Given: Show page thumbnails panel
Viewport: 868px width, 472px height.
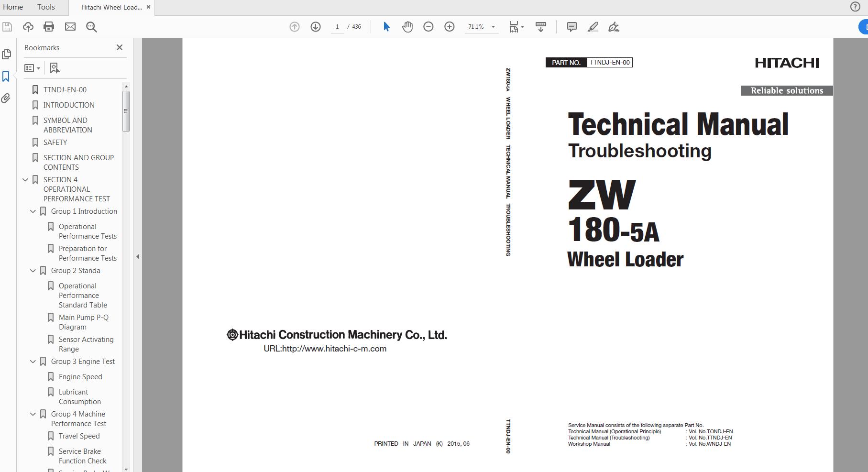Looking at the screenshot, I should pyautogui.click(x=7, y=54).
